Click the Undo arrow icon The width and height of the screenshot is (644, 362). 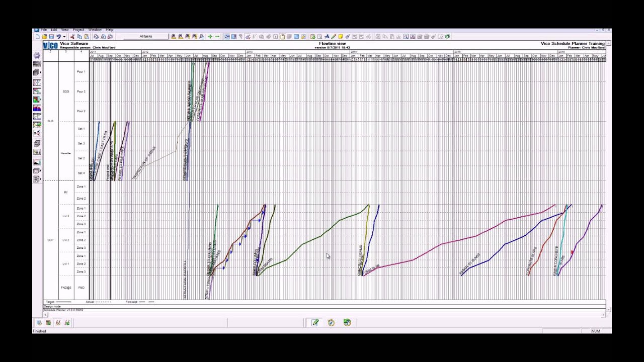[x=58, y=36]
